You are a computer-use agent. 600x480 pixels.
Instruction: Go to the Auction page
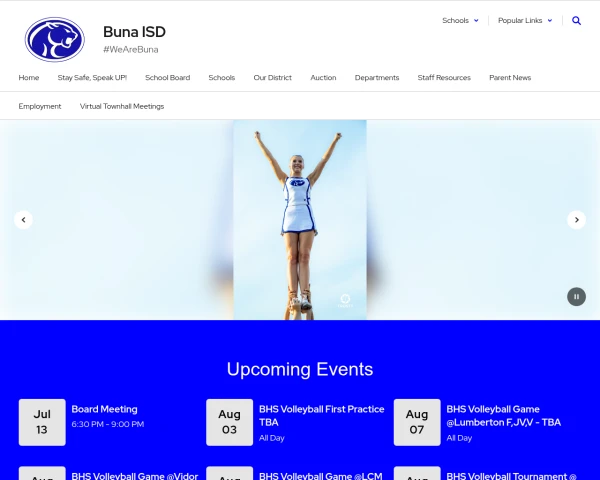pyautogui.click(x=323, y=78)
